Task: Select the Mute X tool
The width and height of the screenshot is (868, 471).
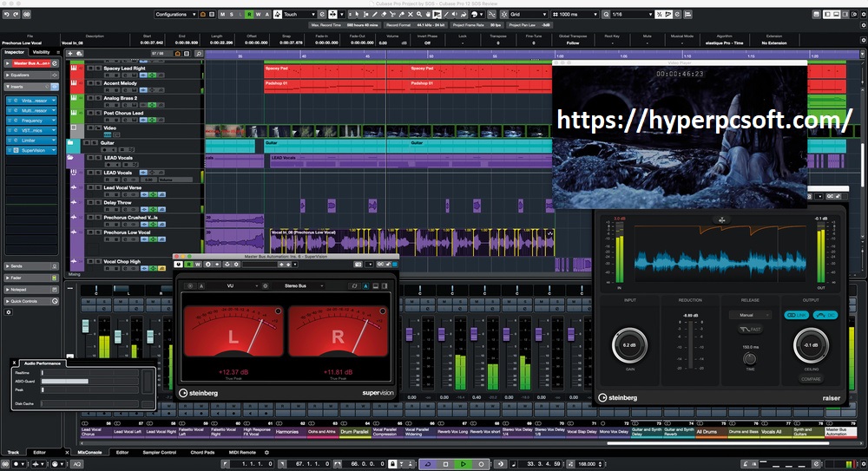Action: click(x=411, y=15)
